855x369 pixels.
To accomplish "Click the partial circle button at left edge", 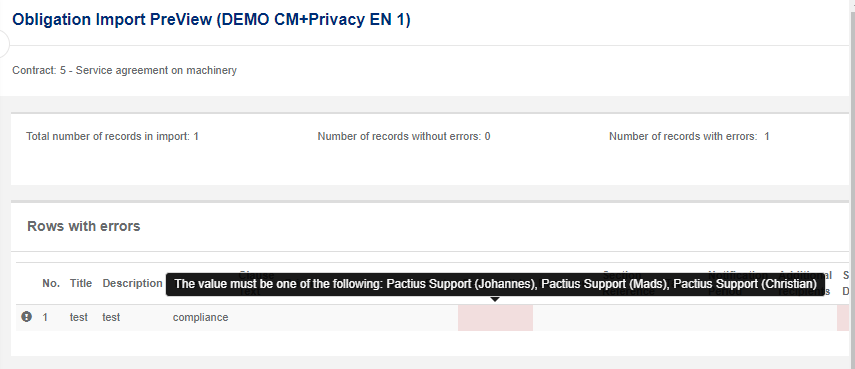I will pyautogui.click(x=4, y=45).
